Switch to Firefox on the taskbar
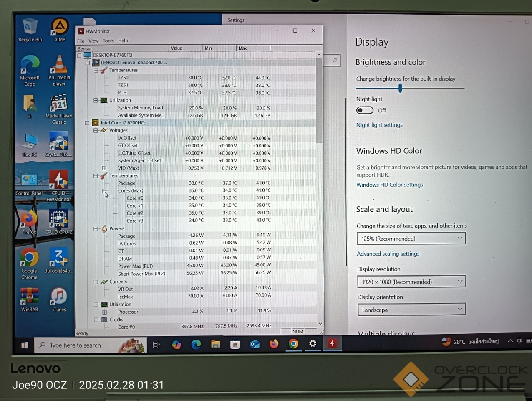Viewport: 532px width, 401px height. coord(274,344)
